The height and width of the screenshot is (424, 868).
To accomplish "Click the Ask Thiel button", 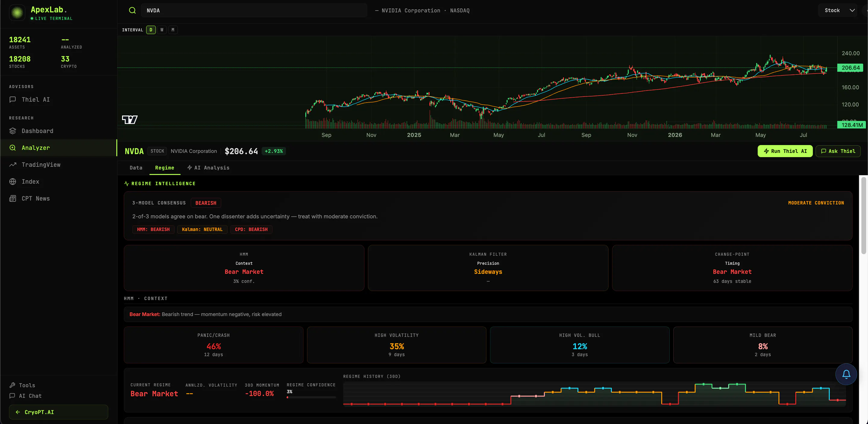I will click(838, 151).
